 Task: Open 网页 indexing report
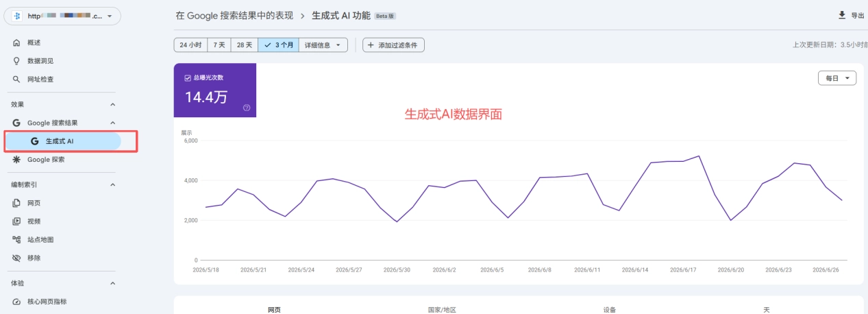coord(34,203)
